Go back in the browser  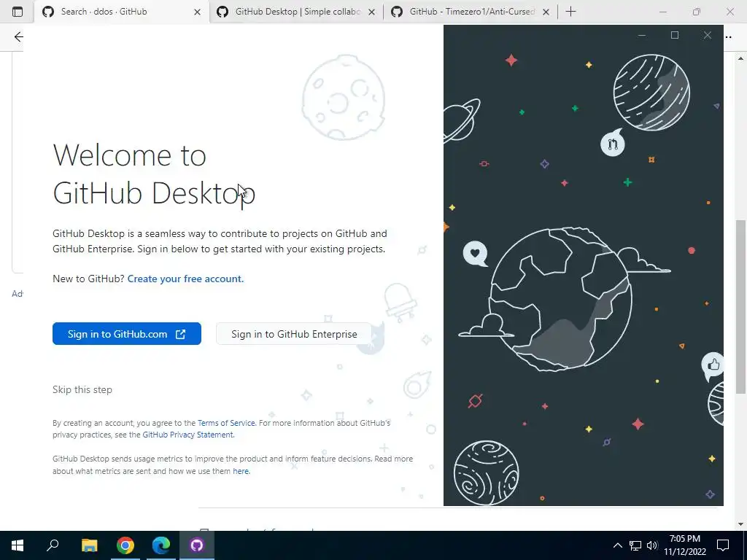pos(18,36)
